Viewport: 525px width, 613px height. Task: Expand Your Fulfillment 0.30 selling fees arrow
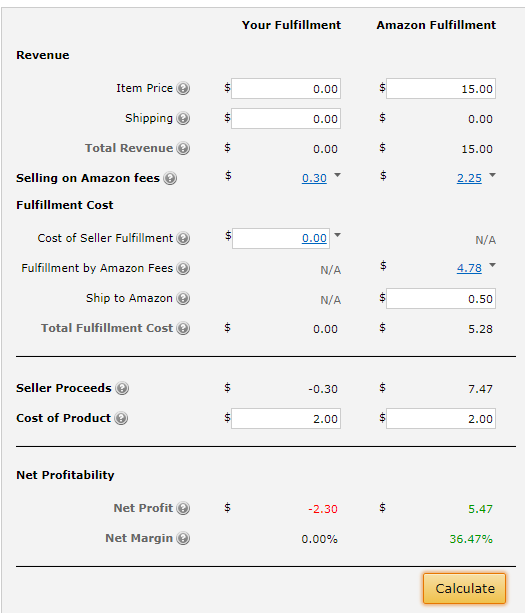338,175
